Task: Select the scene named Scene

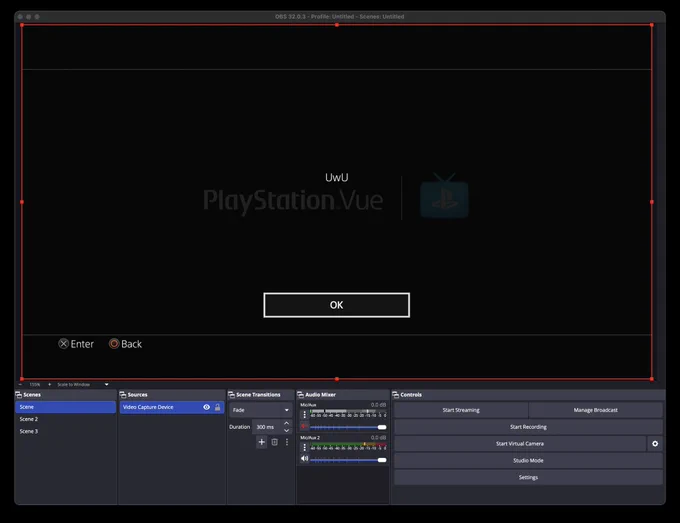Action: pos(65,407)
